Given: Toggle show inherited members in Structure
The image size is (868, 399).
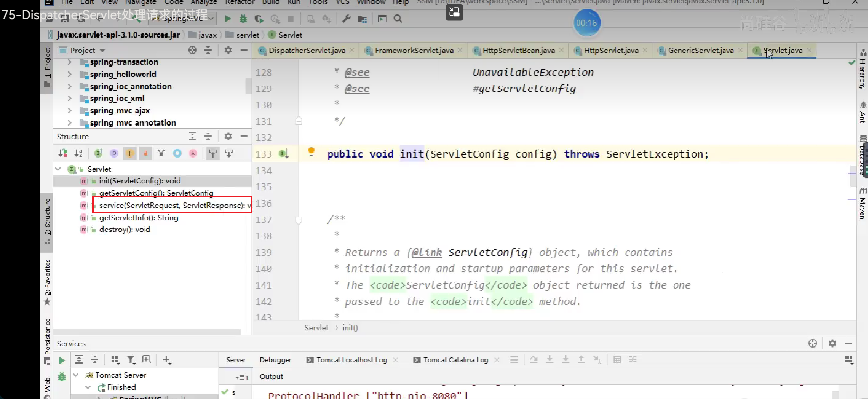Looking at the screenshot, I should [x=98, y=153].
